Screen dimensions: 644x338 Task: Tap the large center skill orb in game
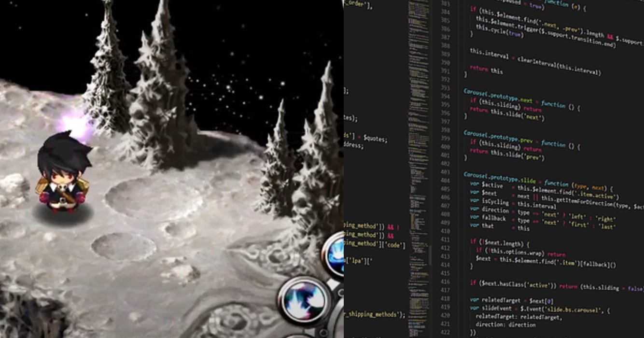[305, 301]
